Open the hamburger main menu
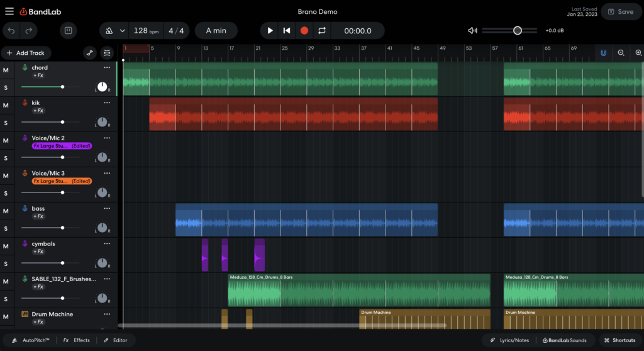This screenshot has height=351, width=644. pyautogui.click(x=9, y=11)
